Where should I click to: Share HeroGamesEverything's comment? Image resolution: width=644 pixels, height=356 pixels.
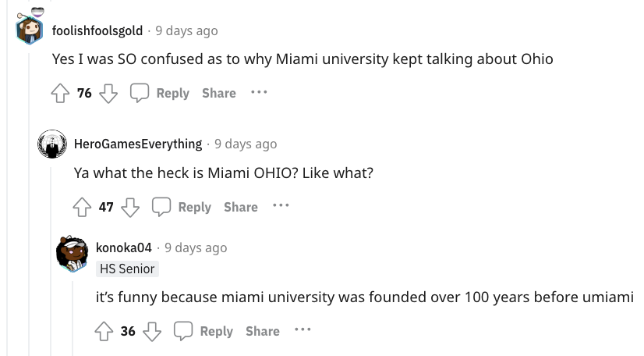(240, 207)
